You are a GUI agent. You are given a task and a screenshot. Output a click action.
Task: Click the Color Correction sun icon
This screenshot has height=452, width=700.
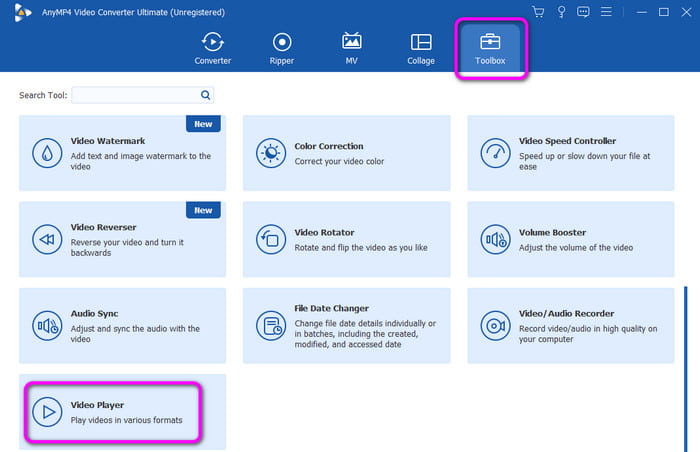tap(271, 153)
